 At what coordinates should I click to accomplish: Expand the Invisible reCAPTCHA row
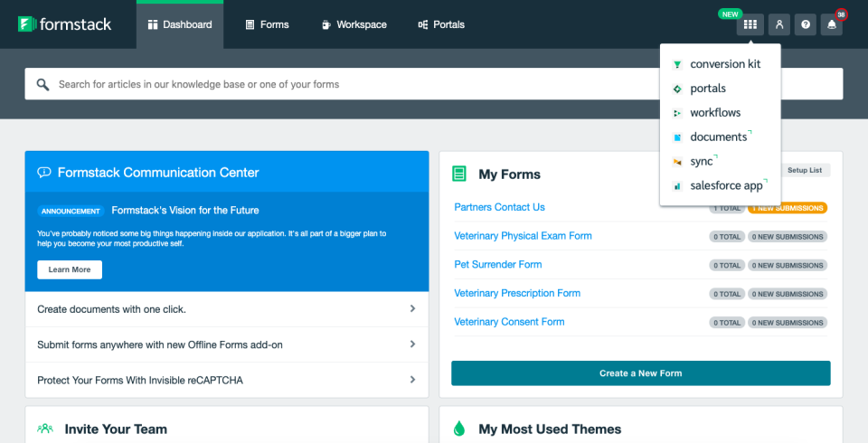412,380
